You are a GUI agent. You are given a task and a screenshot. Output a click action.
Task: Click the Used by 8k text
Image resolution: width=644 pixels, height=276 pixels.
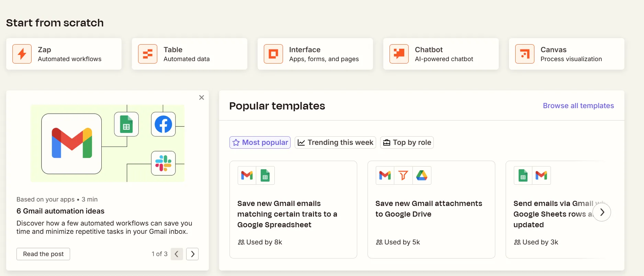(264, 242)
